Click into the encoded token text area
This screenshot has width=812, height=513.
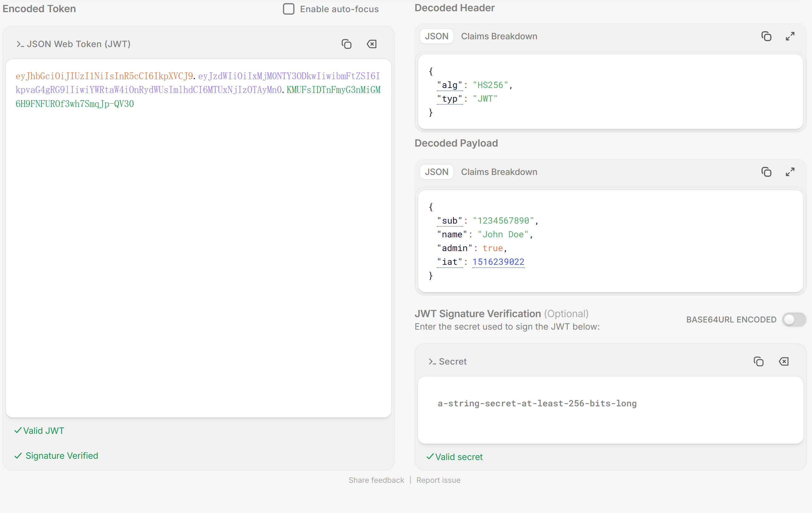(x=198, y=238)
